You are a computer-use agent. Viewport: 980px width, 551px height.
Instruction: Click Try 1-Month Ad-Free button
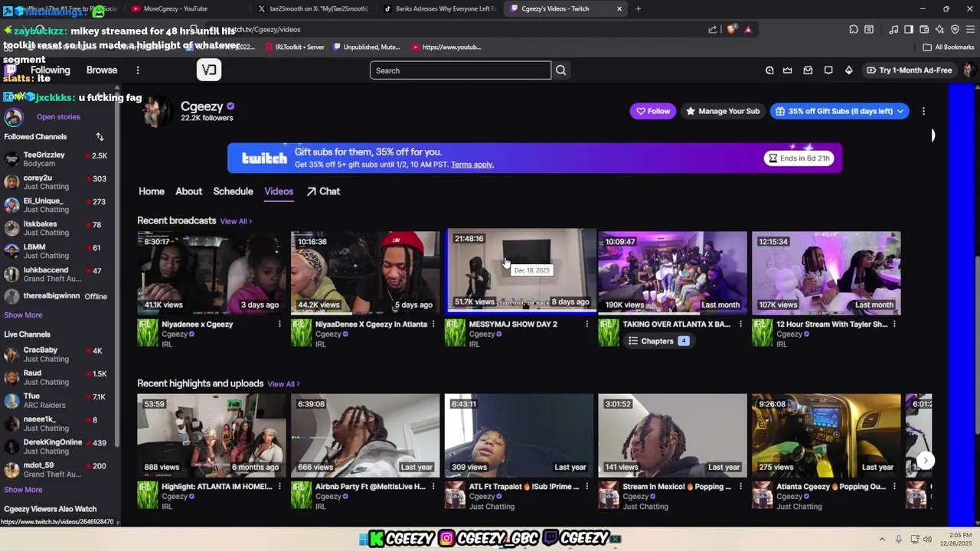(910, 70)
